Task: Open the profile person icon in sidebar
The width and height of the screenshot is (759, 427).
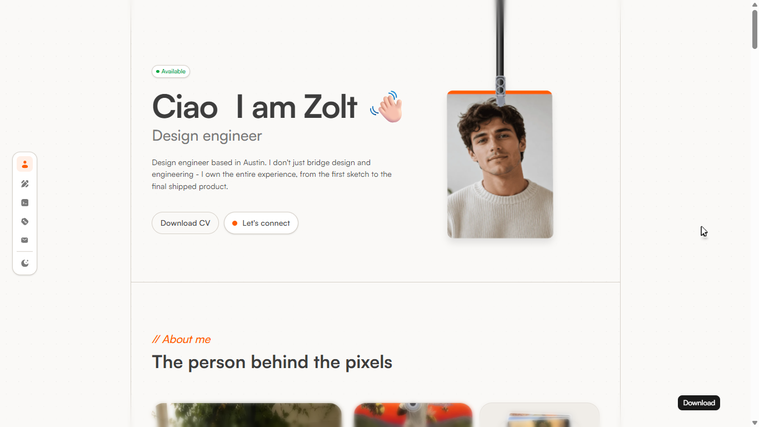Action: pos(25,165)
